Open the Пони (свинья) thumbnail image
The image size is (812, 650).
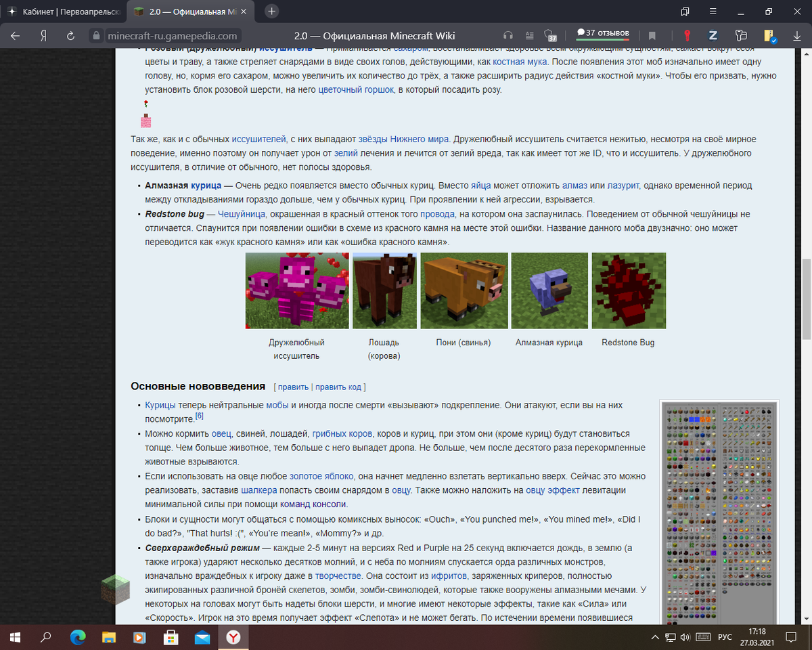tap(464, 290)
